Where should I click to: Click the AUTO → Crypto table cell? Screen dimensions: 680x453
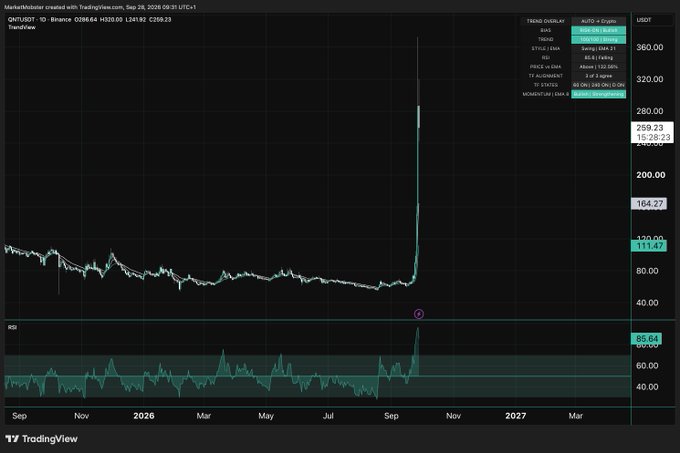[x=598, y=21]
